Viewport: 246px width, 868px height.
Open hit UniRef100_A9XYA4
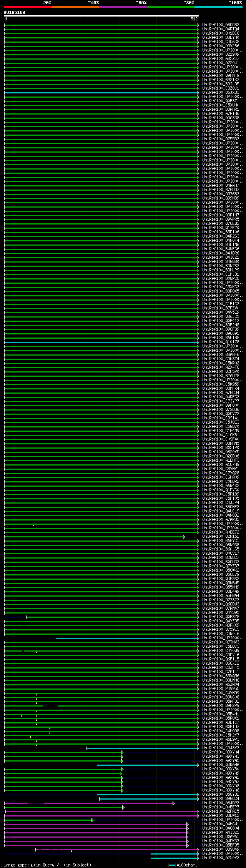click(x=221, y=752)
